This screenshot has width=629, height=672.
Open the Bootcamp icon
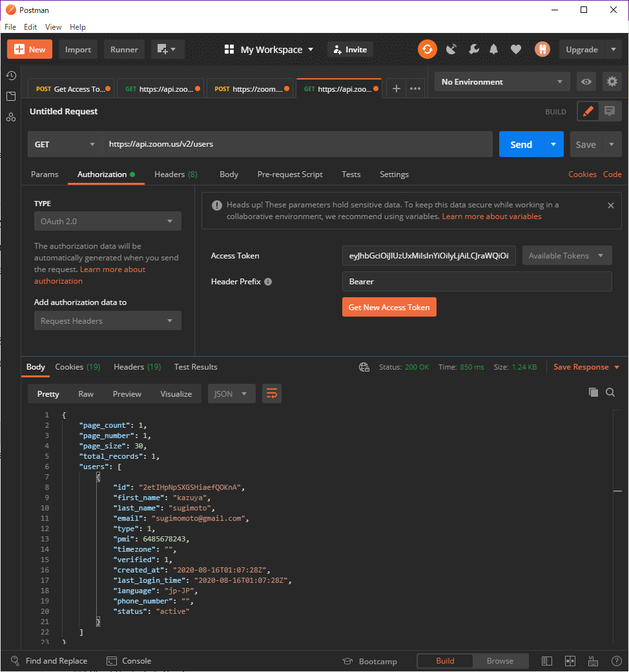pos(347,661)
